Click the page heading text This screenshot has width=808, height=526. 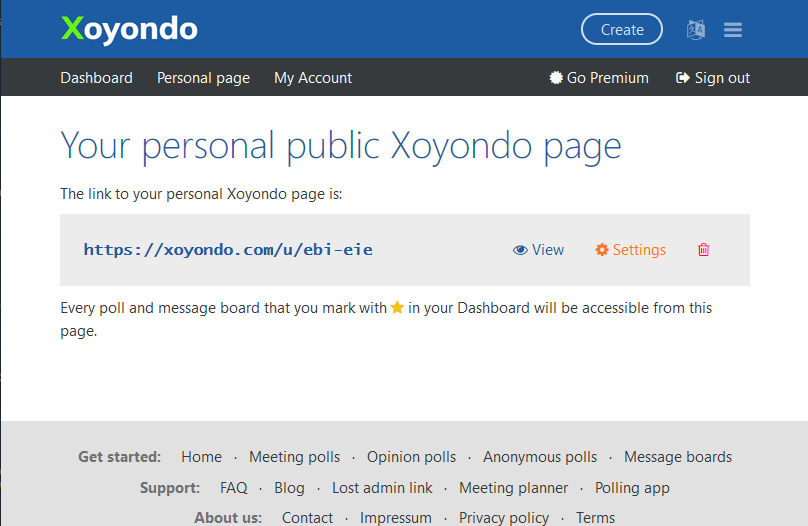341,147
